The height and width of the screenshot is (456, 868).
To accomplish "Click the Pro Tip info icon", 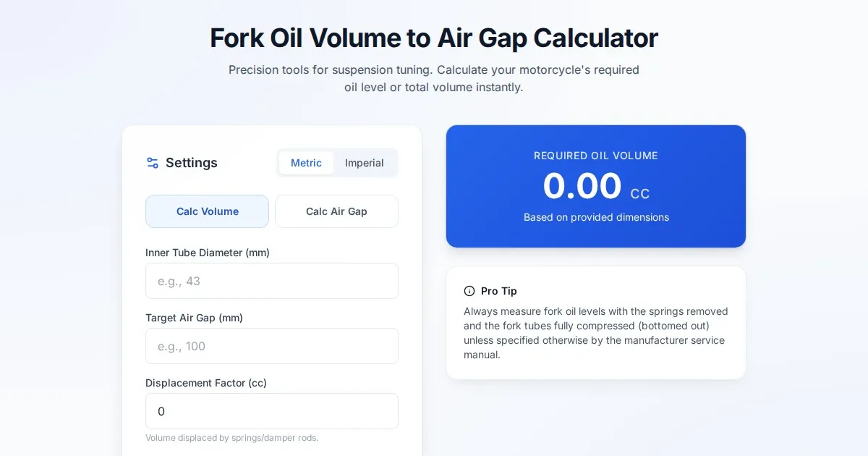I will point(469,291).
